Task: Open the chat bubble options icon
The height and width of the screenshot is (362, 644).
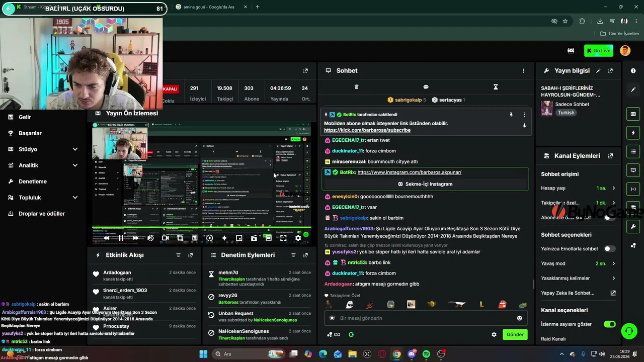Action: click(x=426, y=87)
